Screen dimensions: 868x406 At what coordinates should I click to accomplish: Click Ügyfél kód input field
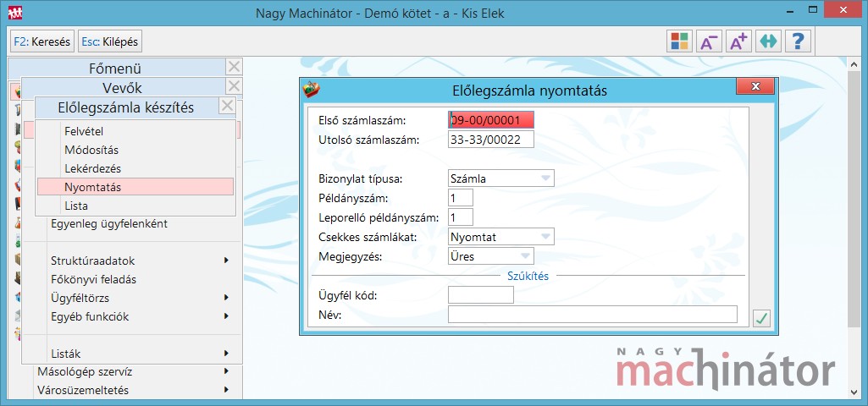tap(481, 295)
